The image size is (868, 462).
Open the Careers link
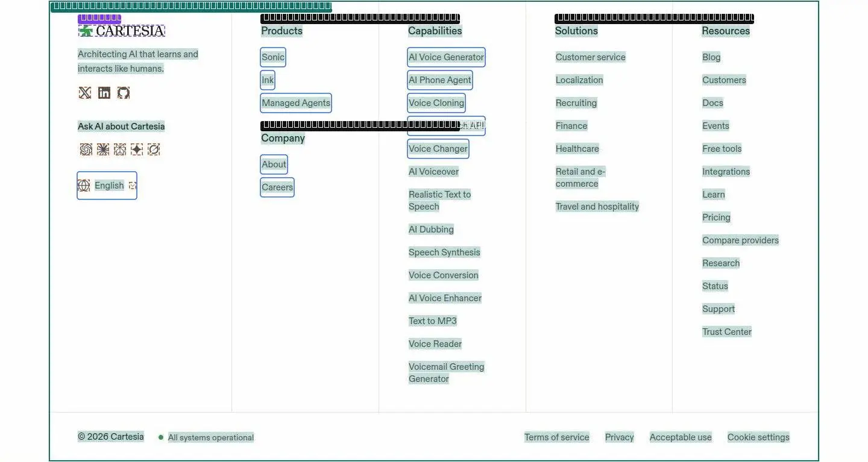point(277,187)
